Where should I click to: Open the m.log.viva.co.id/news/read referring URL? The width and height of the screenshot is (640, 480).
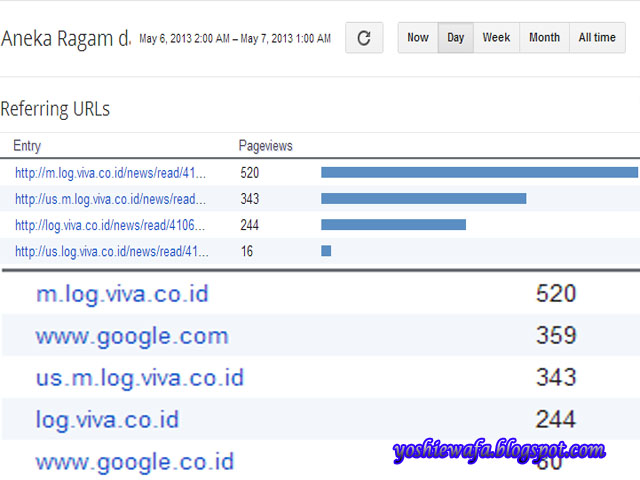pyautogui.click(x=110, y=173)
